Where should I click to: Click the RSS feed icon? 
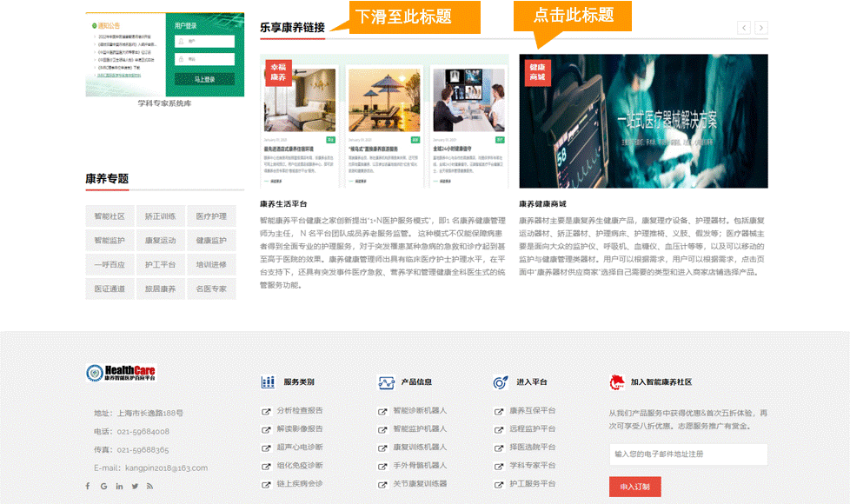(150, 486)
